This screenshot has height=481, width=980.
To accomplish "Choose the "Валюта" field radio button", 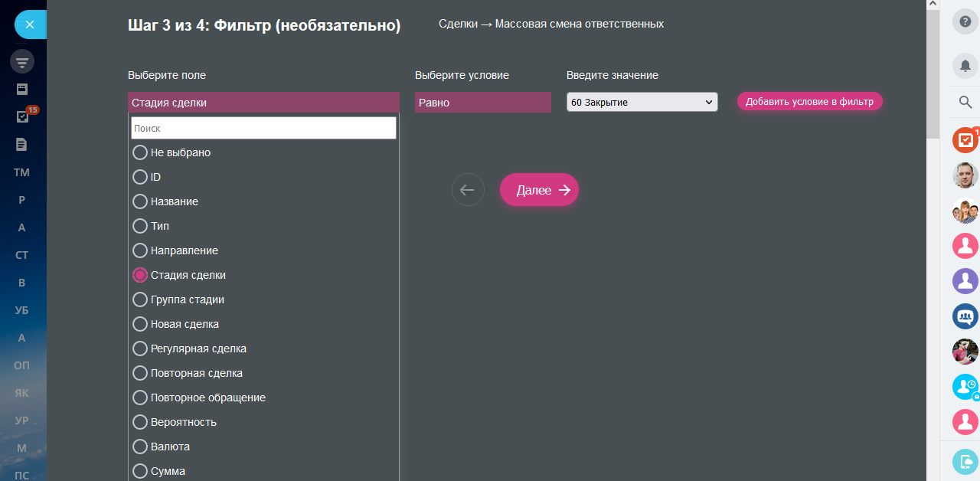I will click(x=140, y=447).
